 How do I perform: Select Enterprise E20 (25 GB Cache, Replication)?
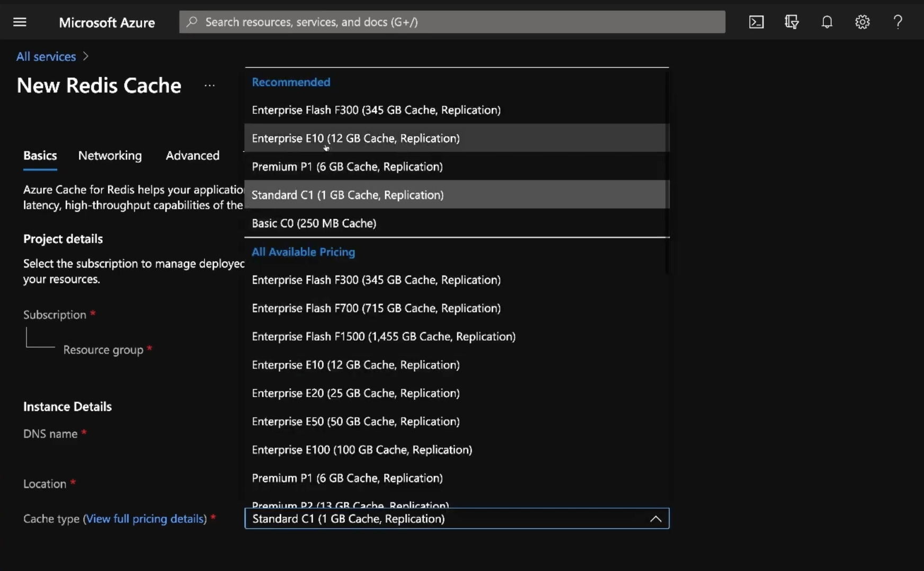[457, 393]
